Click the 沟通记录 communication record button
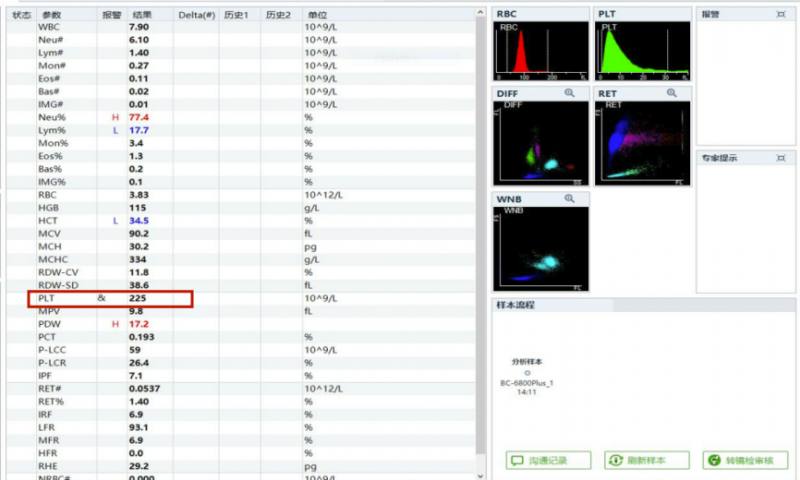 click(548, 460)
